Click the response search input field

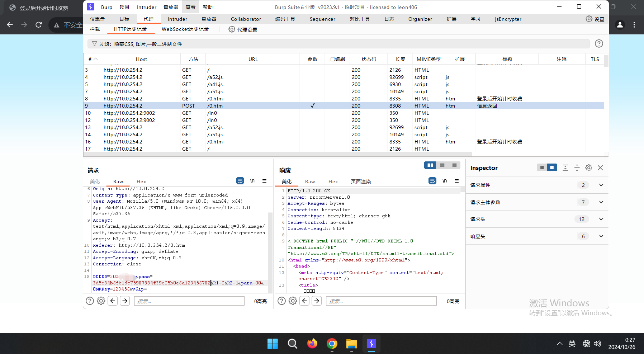click(381, 301)
